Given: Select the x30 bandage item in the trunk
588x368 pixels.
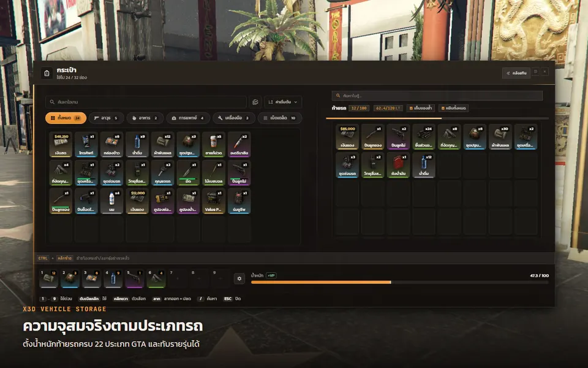Looking at the screenshot, I should 500,137.
